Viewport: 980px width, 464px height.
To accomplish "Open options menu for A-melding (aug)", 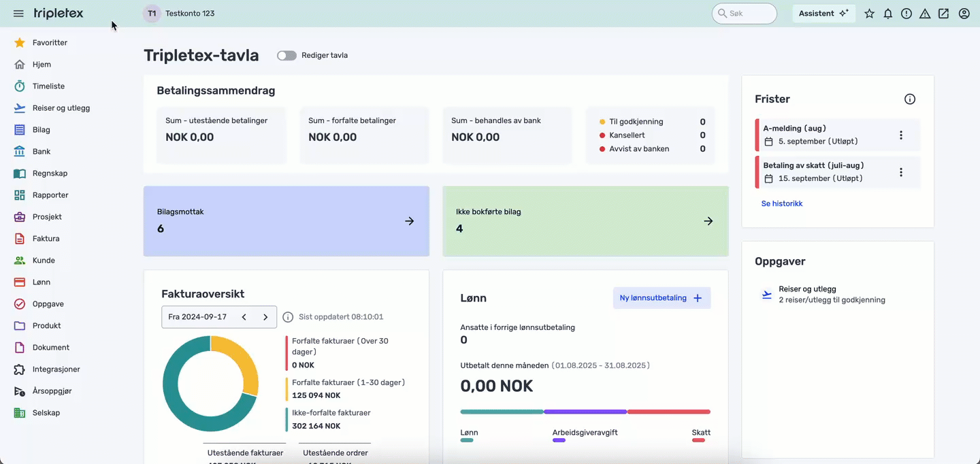I will point(901,135).
